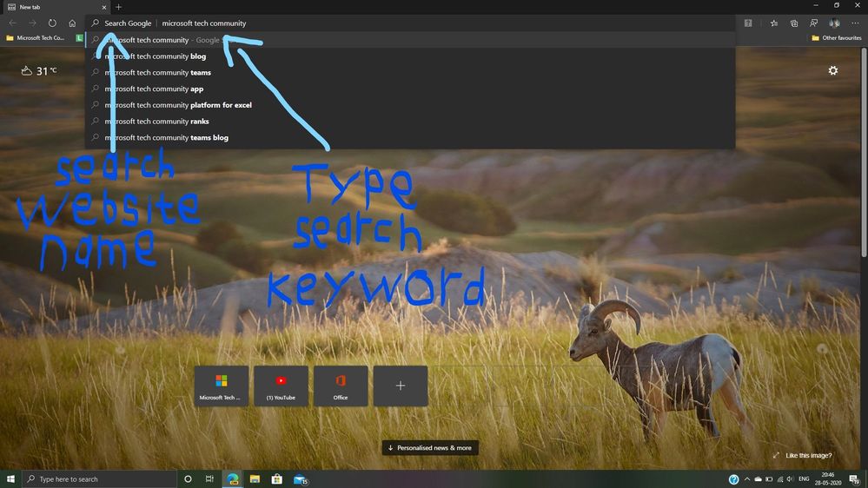Image resolution: width=868 pixels, height=488 pixels.
Task: Click the 'Like this image?' link
Action: [x=803, y=455]
